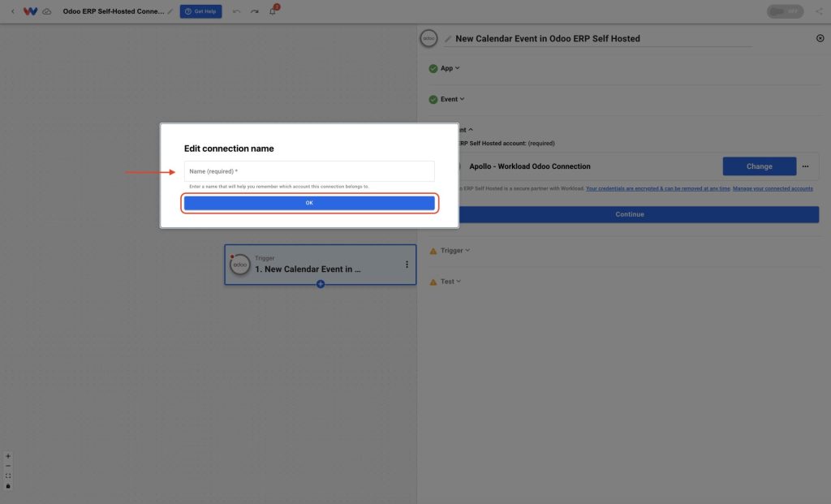
Task: Open the three-dot menu beside Change
Action: coord(805,166)
